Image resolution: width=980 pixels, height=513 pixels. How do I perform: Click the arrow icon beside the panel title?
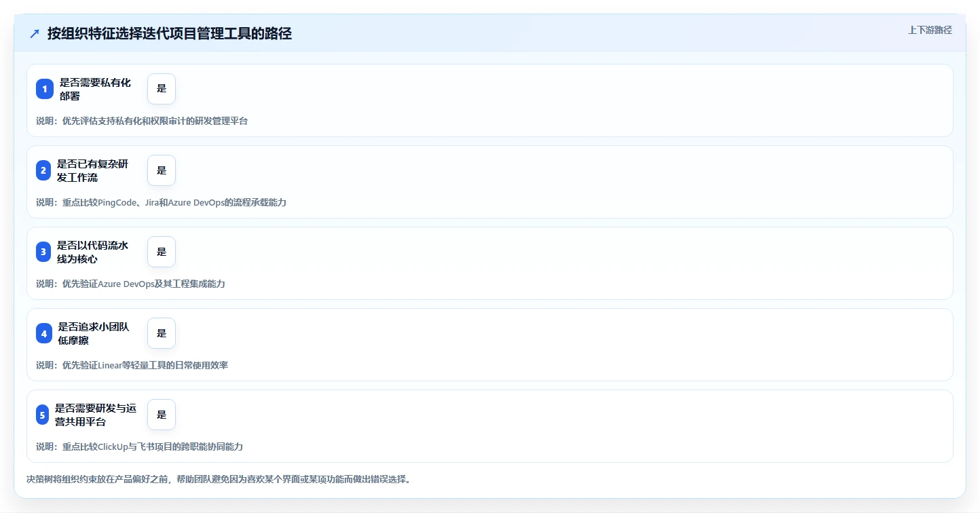35,34
